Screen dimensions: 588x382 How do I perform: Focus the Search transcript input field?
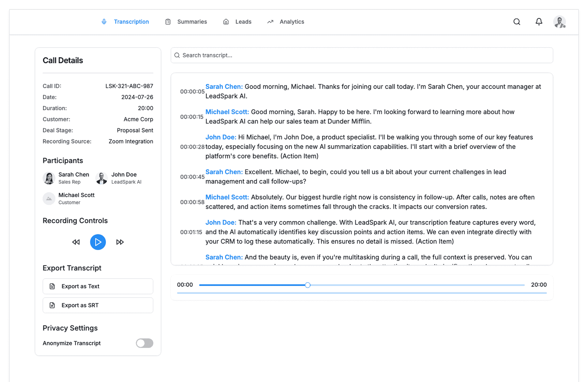pyautogui.click(x=361, y=55)
